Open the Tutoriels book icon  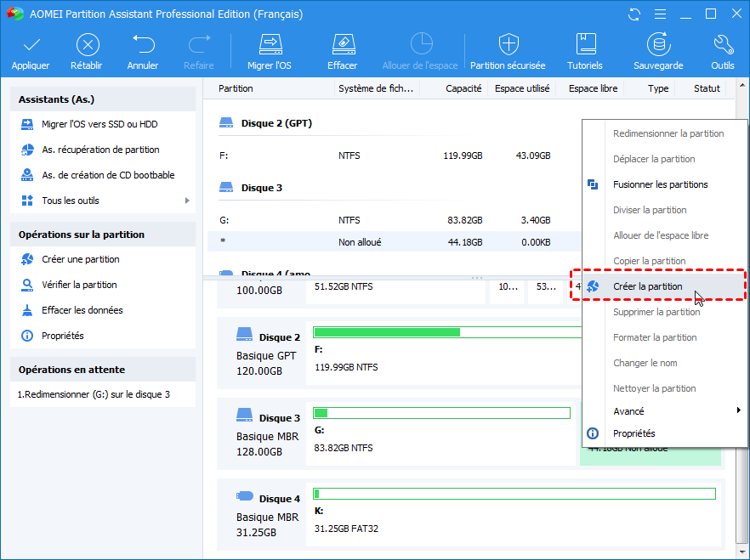tap(585, 45)
